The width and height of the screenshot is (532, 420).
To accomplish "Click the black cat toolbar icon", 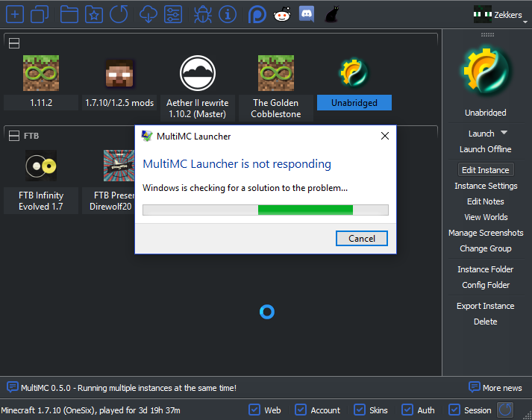I will tap(331, 15).
